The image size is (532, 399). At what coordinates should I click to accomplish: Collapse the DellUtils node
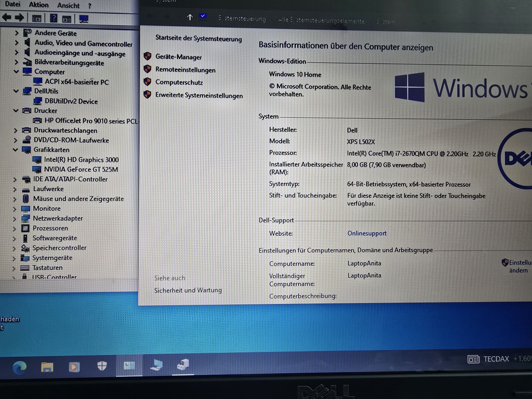16,91
